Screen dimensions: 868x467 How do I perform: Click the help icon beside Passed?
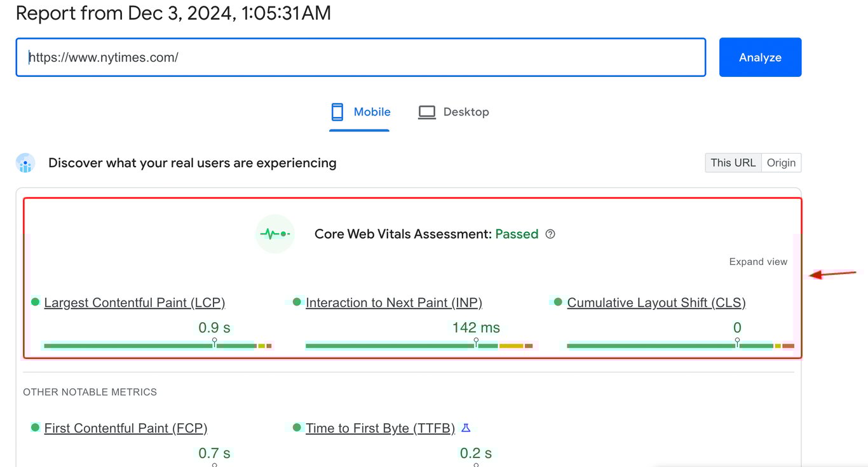(x=550, y=234)
